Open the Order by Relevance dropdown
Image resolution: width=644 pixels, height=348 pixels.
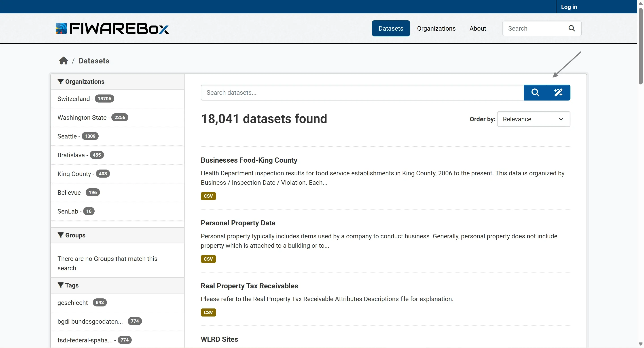point(533,119)
